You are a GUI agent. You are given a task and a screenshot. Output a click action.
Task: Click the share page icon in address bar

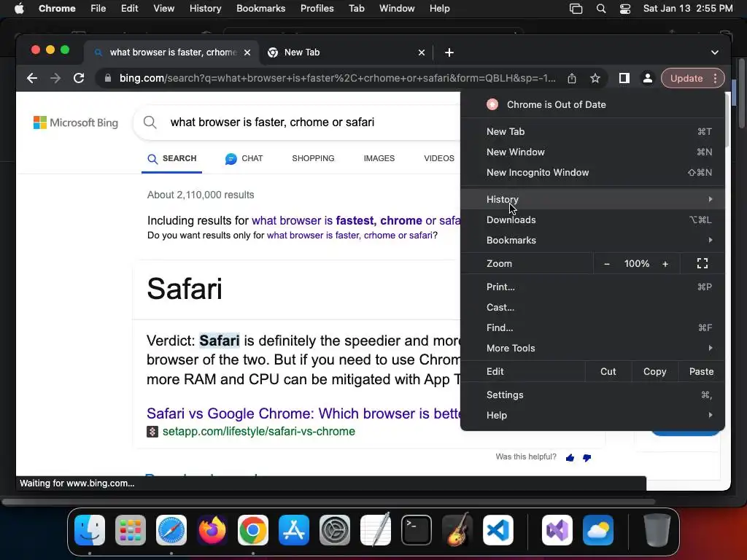pos(572,78)
